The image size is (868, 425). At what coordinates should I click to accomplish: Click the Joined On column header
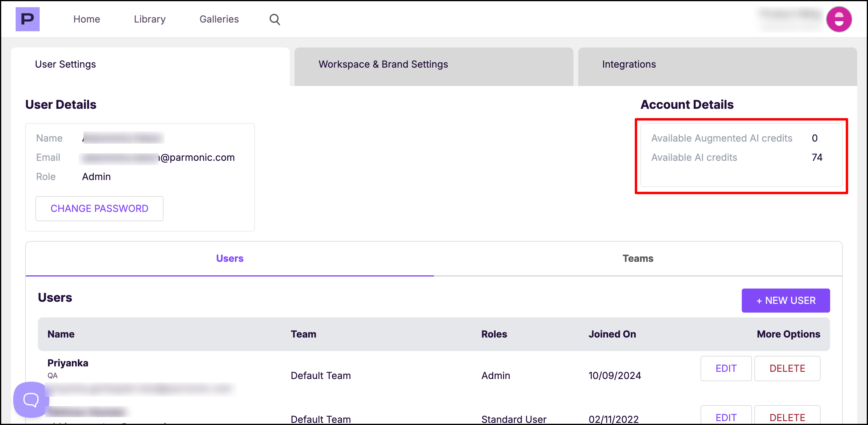coord(612,334)
